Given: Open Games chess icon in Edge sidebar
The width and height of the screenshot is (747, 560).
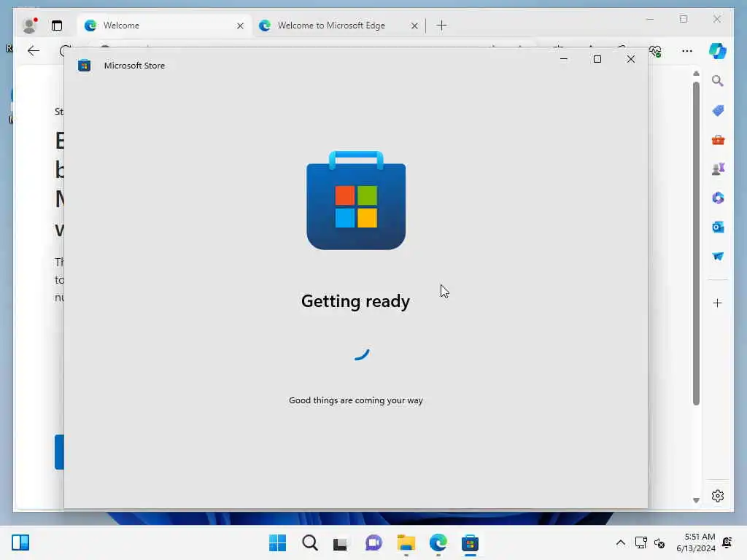Looking at the screenshot, I should point(718,168).
